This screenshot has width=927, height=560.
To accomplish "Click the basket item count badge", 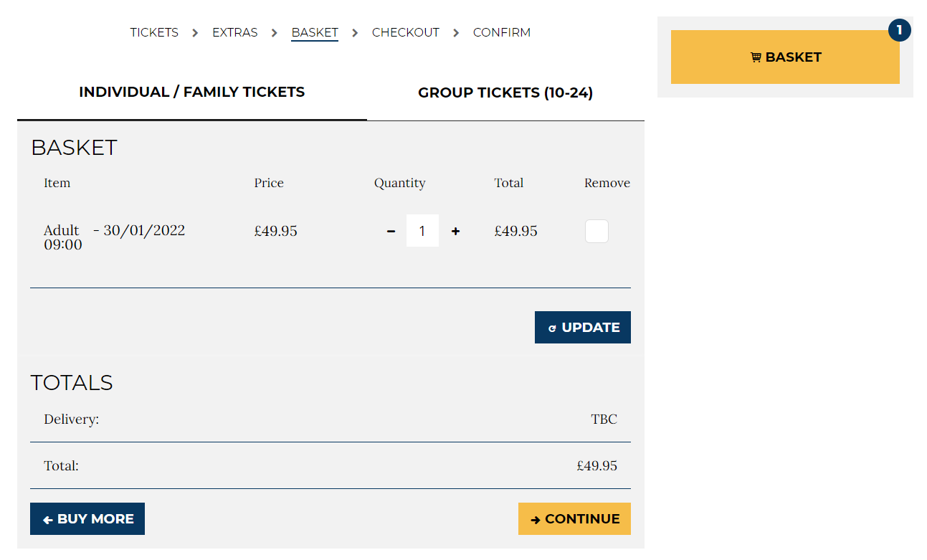I will click(899, 30).
